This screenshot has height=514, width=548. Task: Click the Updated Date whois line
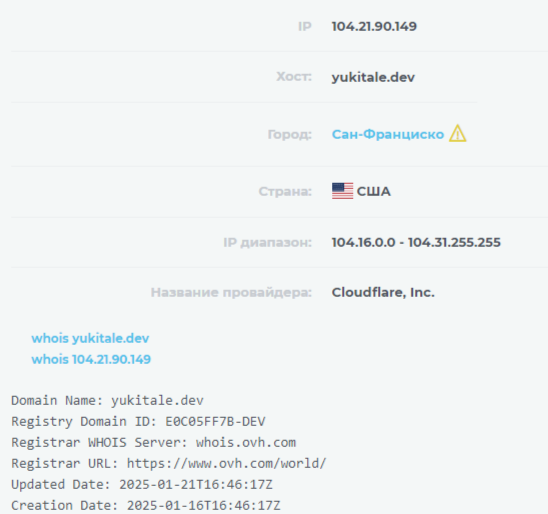142,485
